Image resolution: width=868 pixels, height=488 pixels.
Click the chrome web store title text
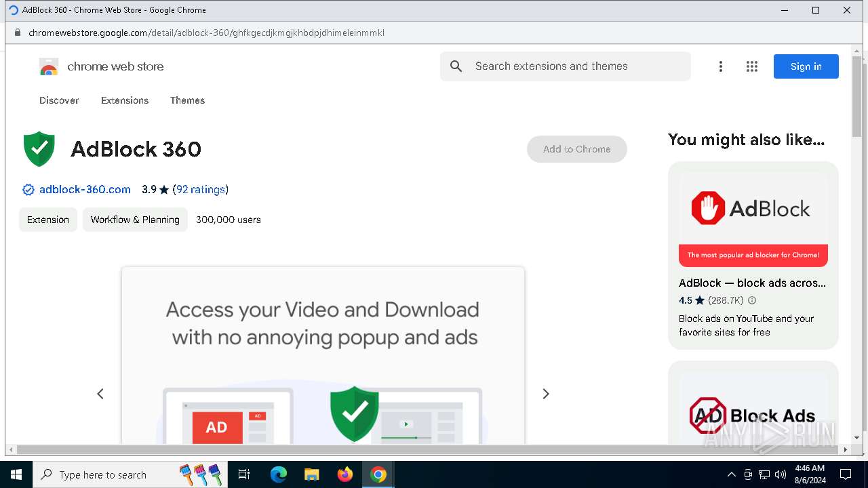tap(115, 66)
